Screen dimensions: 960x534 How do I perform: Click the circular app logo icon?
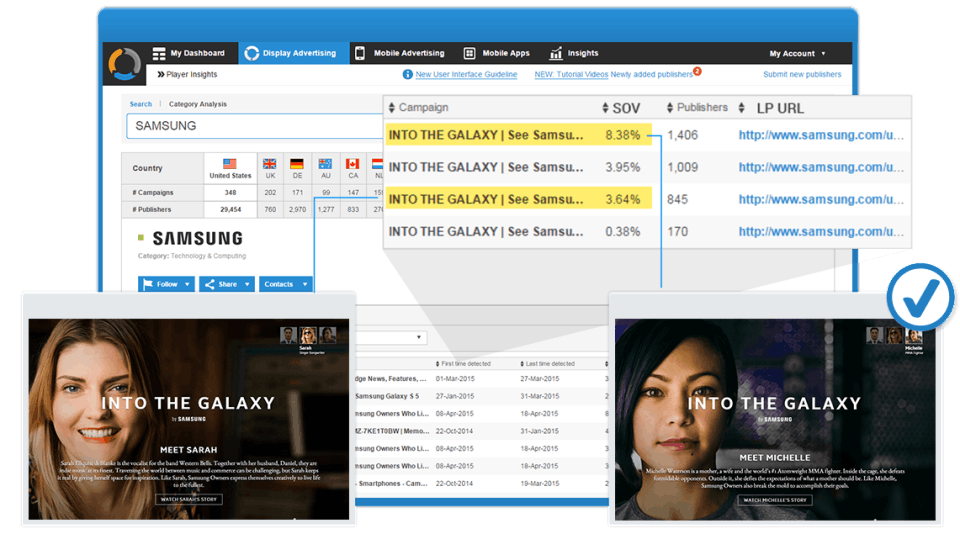[124, 63]
